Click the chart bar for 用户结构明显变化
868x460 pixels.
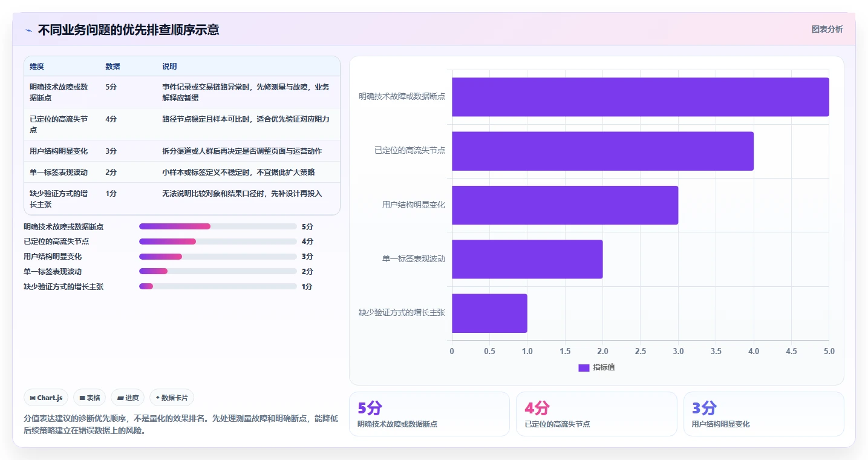565,205
